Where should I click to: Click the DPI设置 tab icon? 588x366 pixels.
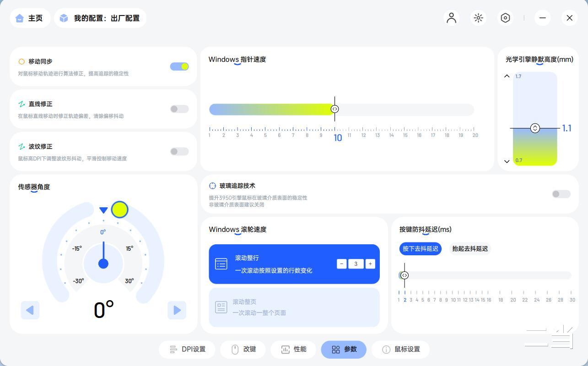click(173, 350)
